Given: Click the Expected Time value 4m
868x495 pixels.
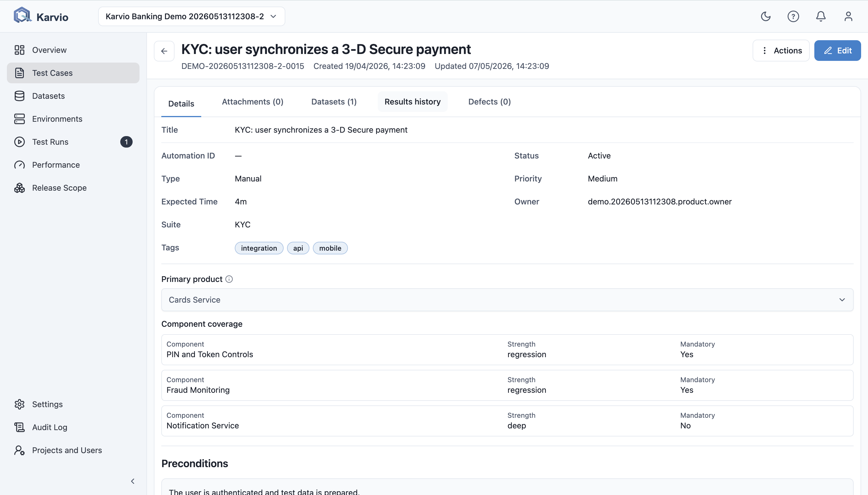Looking at the screenshot, I should click(241, 202).
